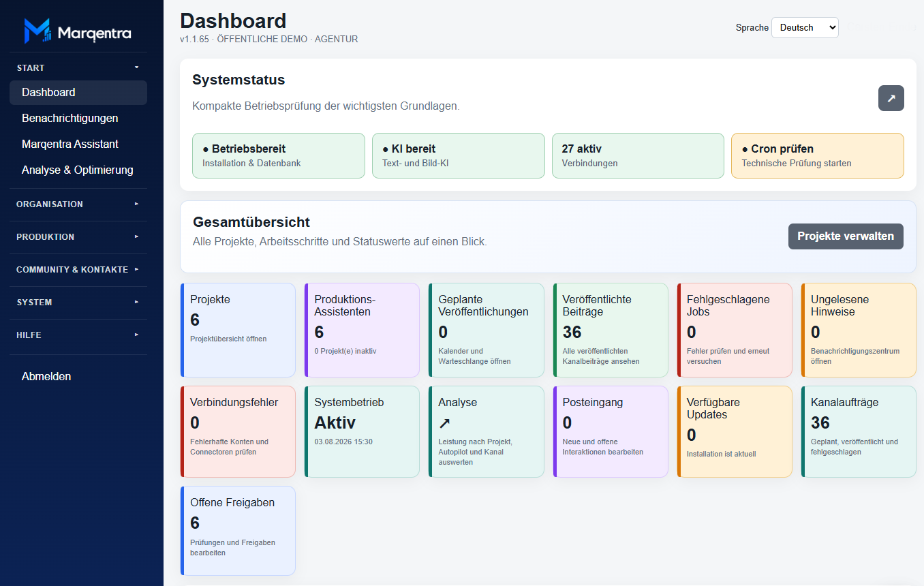Open the Projekte overview card

click(x=238, y=330)
